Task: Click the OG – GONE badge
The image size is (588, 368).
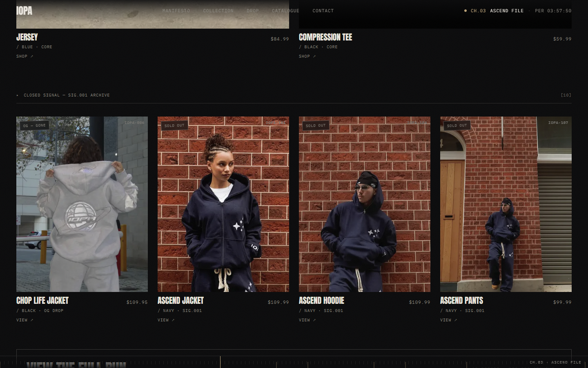Action: [x=34, y=126]
